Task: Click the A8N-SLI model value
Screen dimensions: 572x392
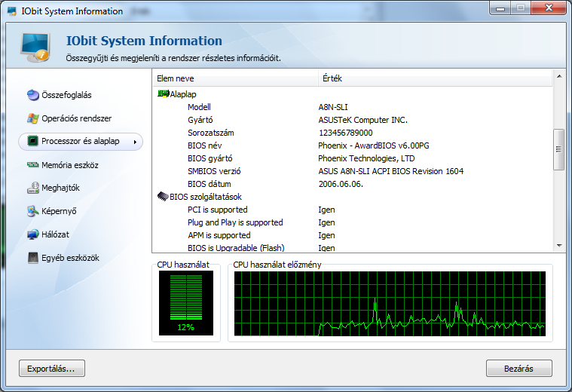Action: [333, 107]
